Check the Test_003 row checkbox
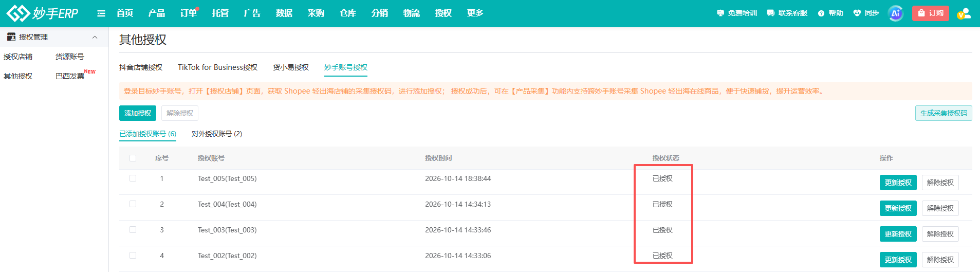The height and width of the screenshot is (272, 980). pos(133,230)
